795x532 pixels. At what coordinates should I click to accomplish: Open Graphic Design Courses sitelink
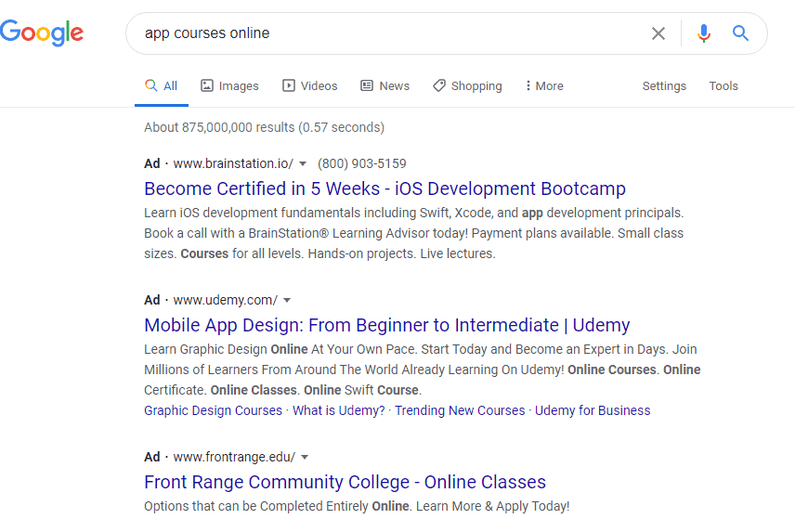[213, 410]
